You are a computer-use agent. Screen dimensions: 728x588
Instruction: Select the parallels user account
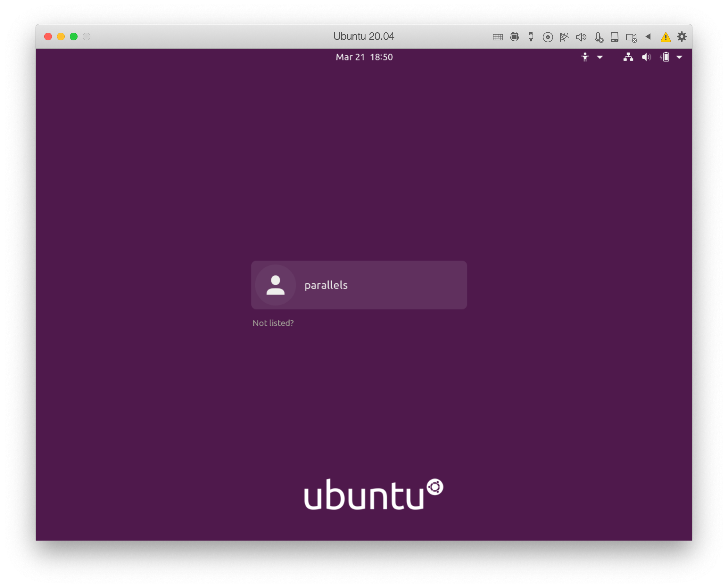click(359, 285)
